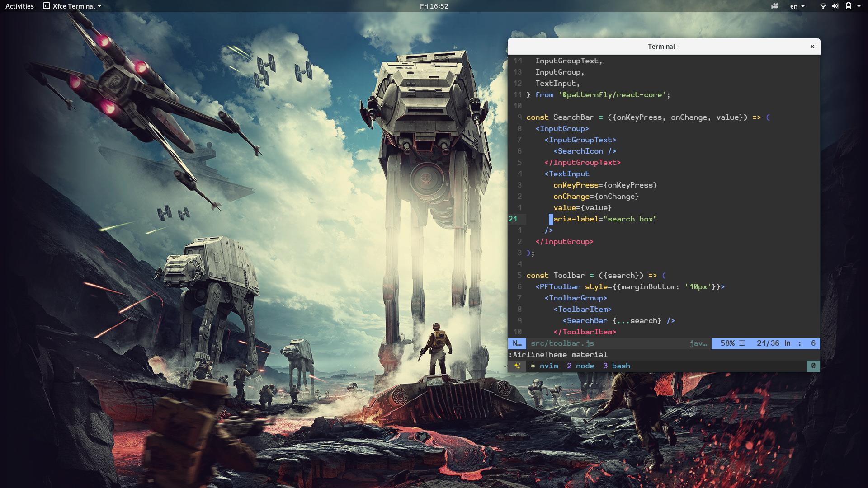868x488 pixels.
Task: Click the battery indicator icon
Action: point(848,6)
